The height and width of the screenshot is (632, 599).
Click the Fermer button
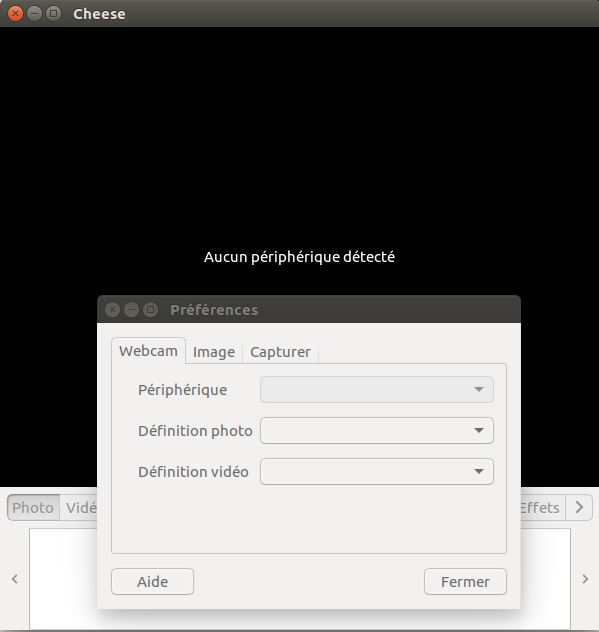tap(465, 582)
